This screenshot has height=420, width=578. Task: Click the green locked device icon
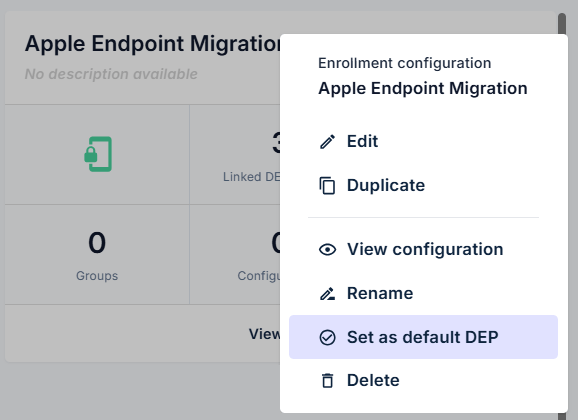pos(98,154)
